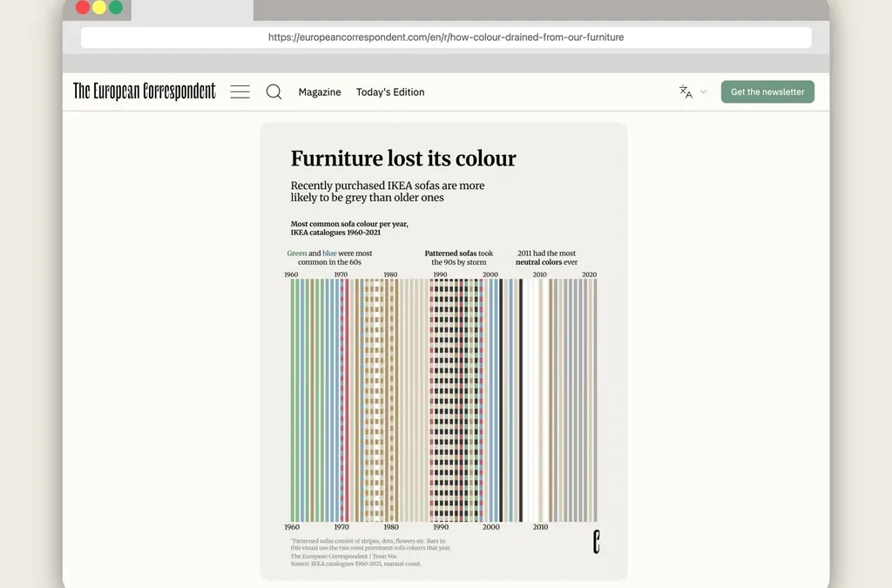The image size is (892, 588).
Task: Go to Today's Edition
Action: (x=390, y=92)
